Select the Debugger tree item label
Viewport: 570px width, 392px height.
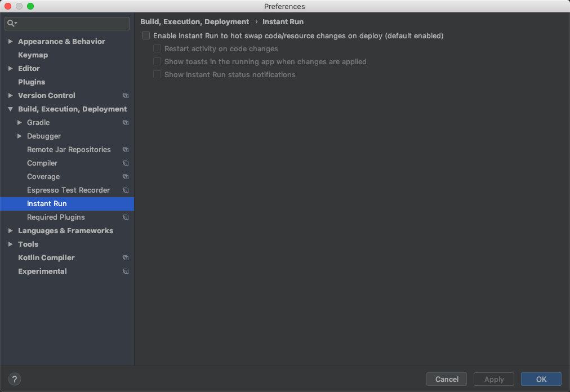[44, 136]
